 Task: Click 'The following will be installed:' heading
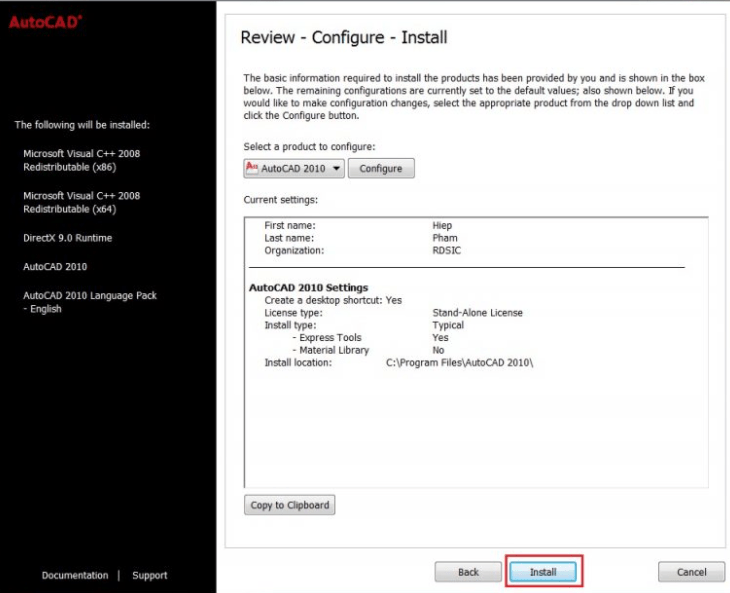(82, 125)
